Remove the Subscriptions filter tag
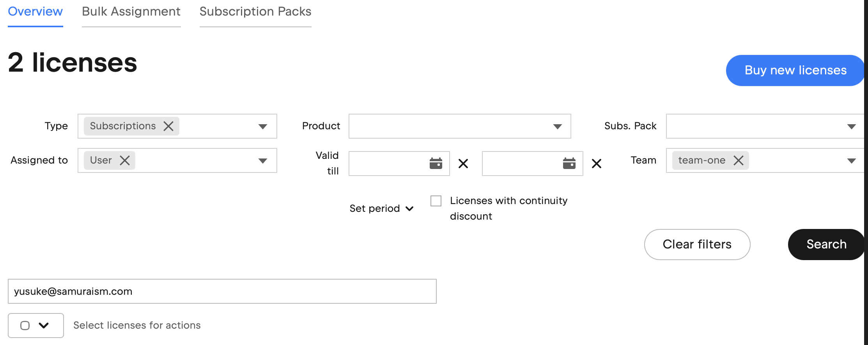This screenshot has width=868, height=345. click(x=168, y=126)
